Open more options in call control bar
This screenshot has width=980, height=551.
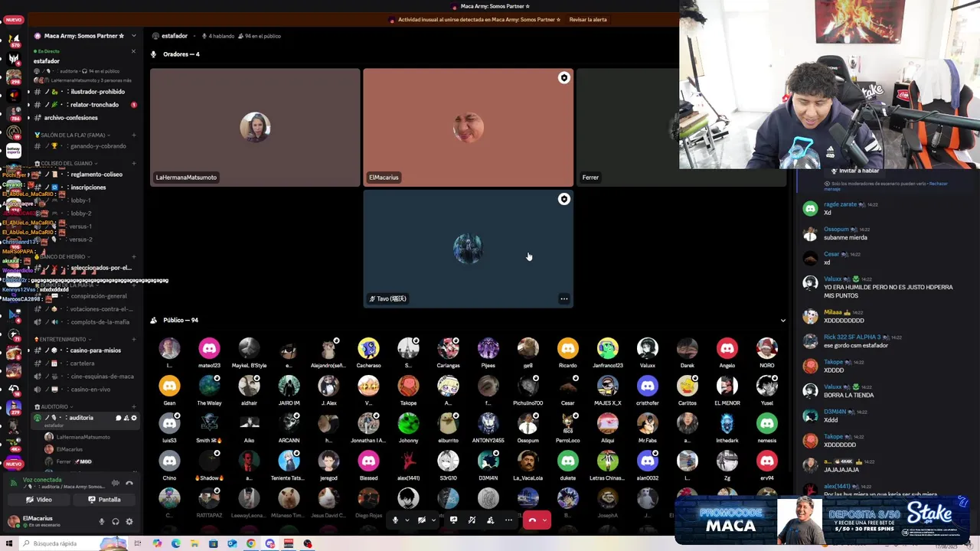[x=508, y=520]
